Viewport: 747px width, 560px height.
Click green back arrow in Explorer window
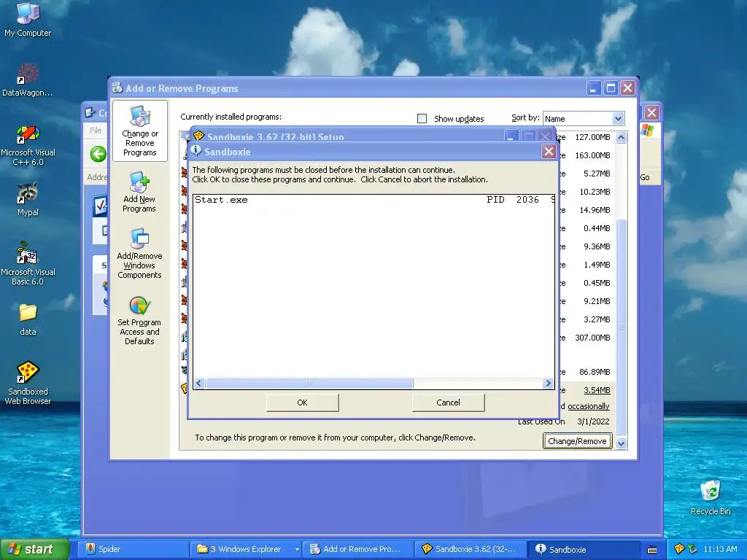tap(98, 154)
